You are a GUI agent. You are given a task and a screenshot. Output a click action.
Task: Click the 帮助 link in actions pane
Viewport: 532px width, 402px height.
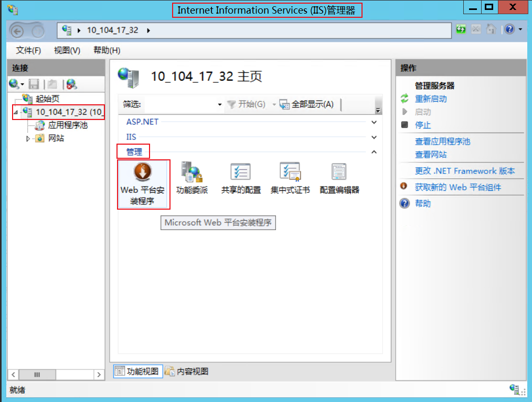(423, 203)
